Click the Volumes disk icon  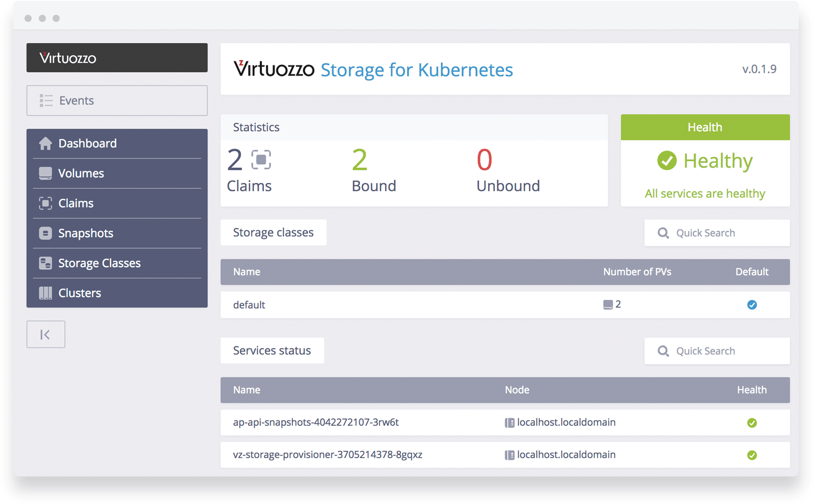click(45, 173)
